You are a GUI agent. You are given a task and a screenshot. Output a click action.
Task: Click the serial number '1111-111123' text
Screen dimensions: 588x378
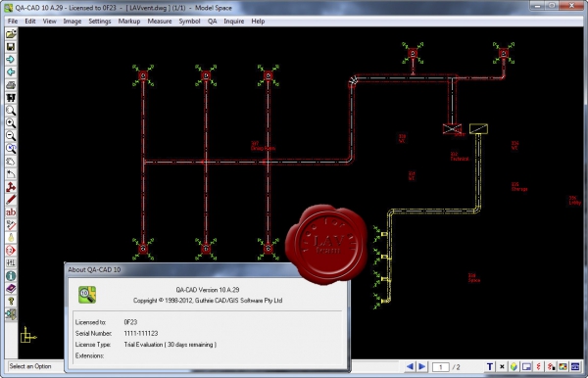[141, 333]
